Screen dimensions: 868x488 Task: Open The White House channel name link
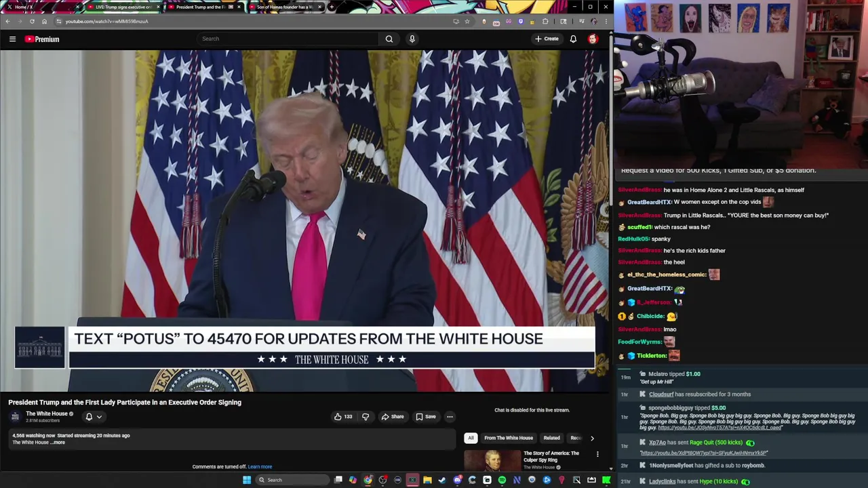(47, 414)
